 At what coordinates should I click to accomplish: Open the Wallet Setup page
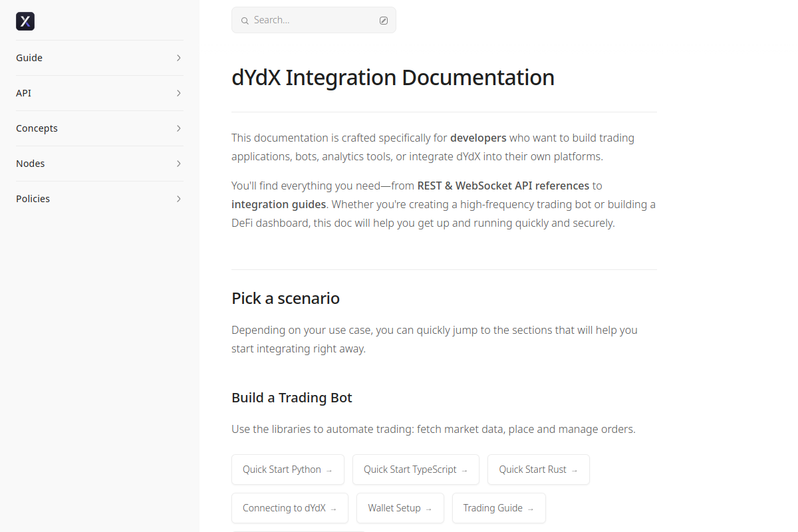pos(400,508)
